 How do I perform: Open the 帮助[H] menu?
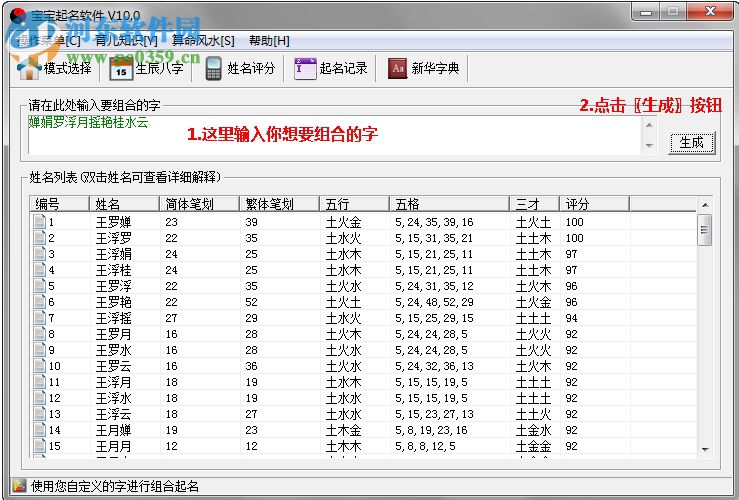[x=269, y=41]
